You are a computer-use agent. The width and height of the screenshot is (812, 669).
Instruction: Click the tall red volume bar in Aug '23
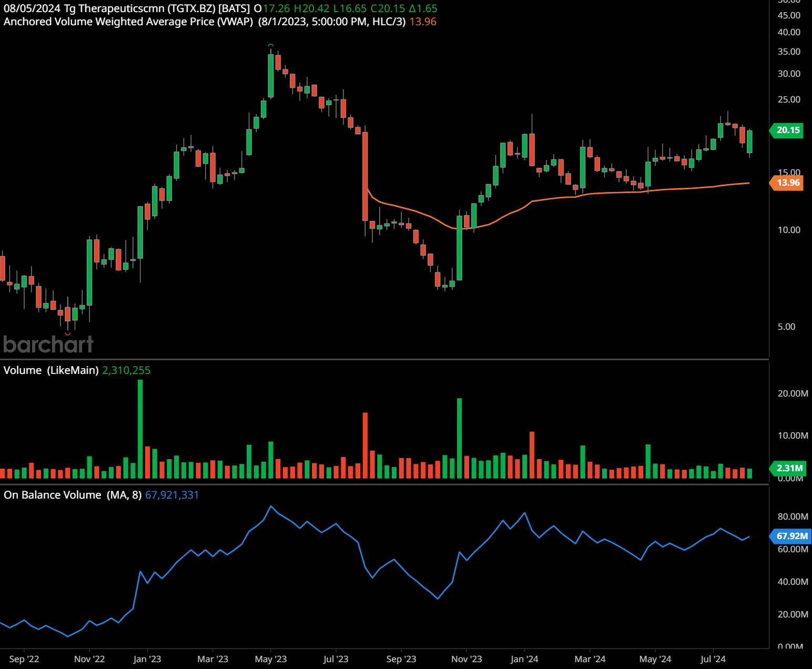pyautogui.click(x=365, y=445)
